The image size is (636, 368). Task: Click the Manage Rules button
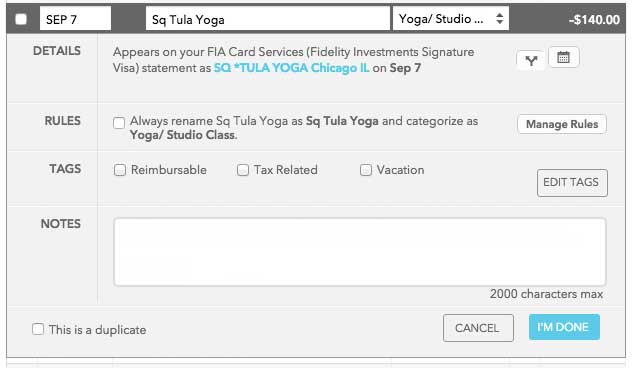(x=562, y=124)
